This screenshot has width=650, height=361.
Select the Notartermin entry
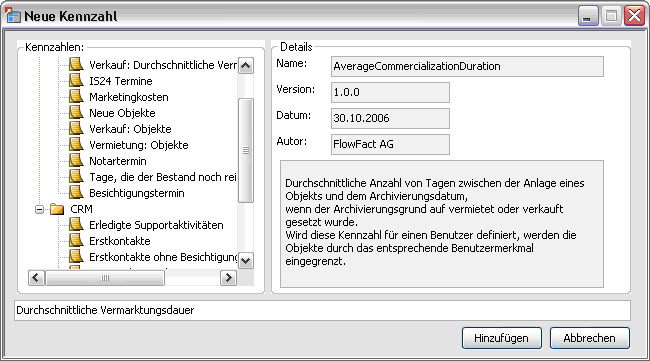tap(118, 161)
